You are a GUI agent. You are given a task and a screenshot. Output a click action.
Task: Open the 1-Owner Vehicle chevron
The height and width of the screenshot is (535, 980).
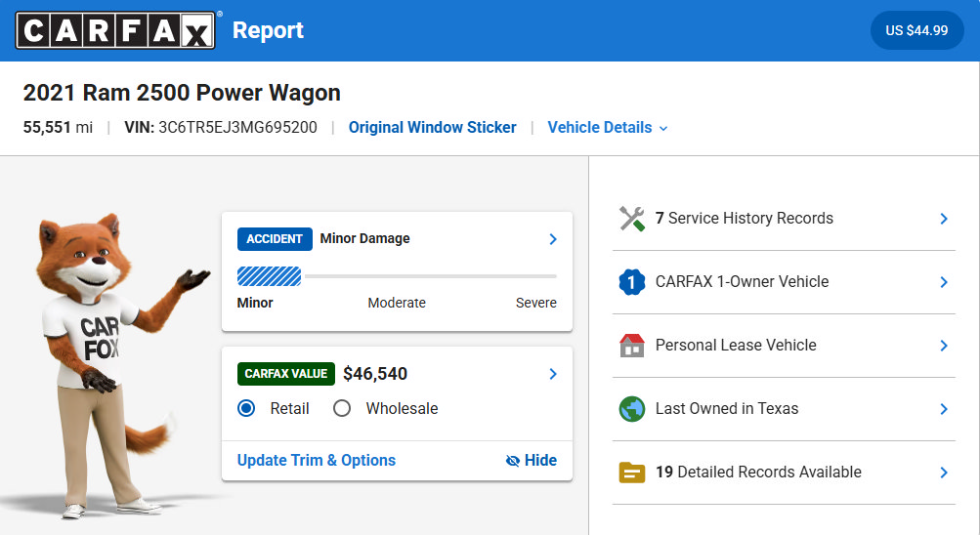pyautogui.click(x=944, y=282)
